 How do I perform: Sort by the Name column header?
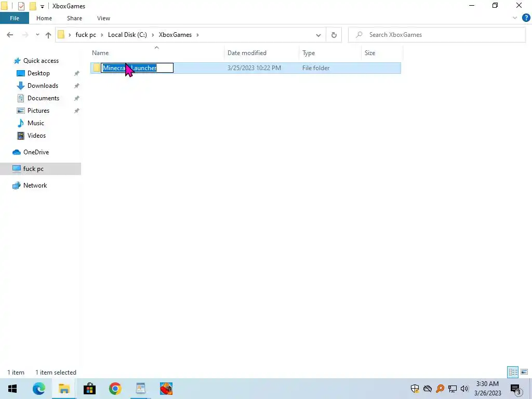pos(157,53)
